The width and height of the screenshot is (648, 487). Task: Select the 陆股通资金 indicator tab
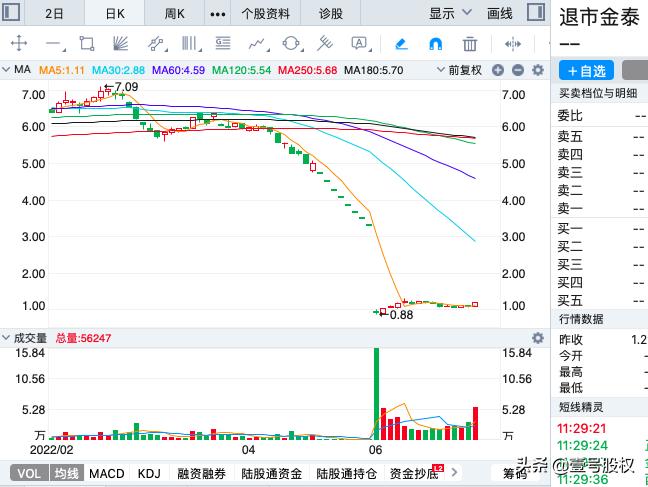(272, 473)
